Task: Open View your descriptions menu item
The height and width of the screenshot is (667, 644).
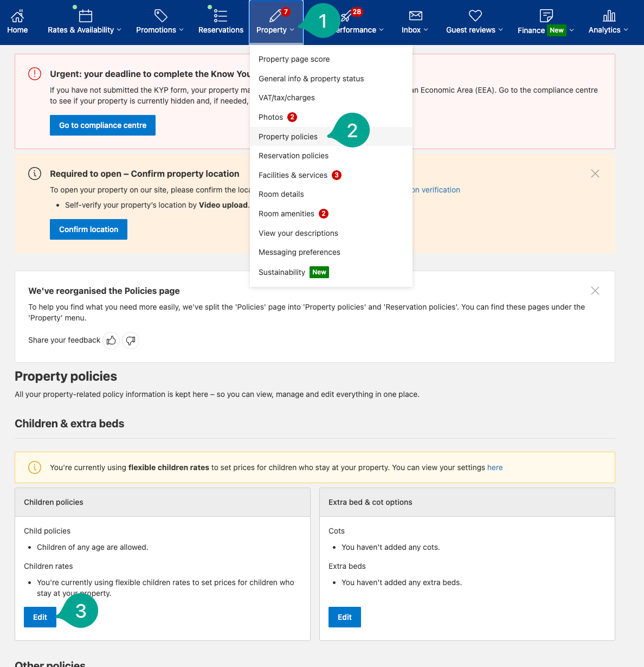Action: [331, 233]
